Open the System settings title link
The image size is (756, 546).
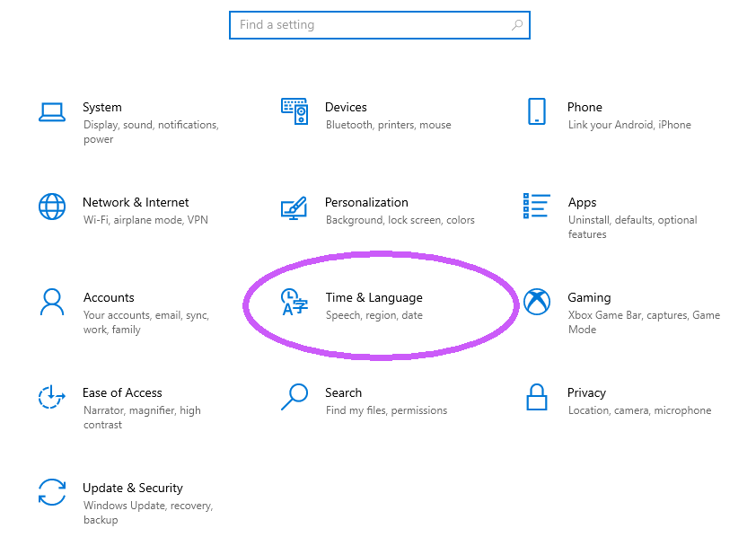102,107
